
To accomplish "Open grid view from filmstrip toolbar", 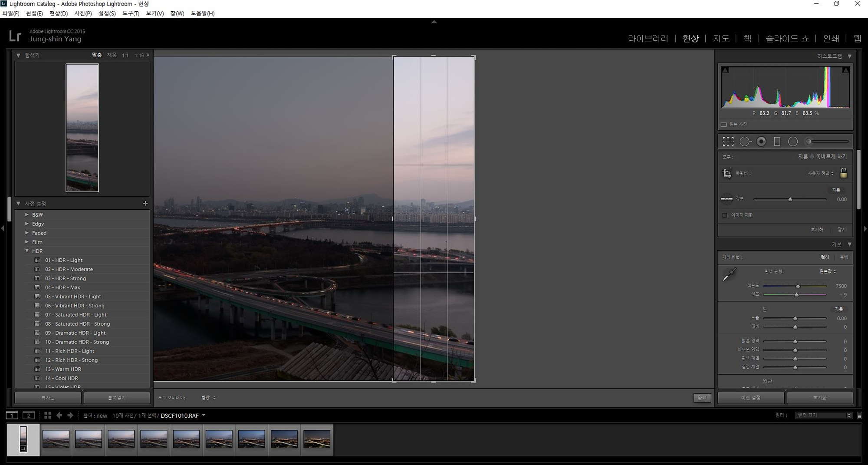I will (x=48, y=416).
